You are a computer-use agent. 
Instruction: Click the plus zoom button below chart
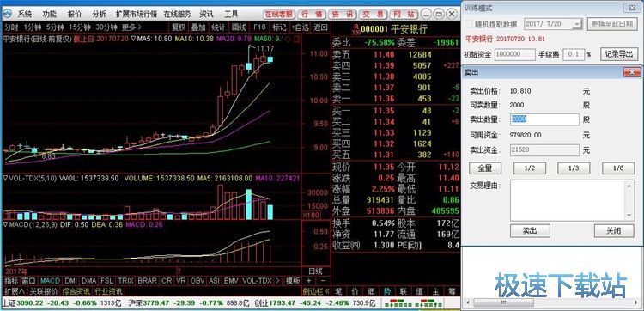point(309,281)
